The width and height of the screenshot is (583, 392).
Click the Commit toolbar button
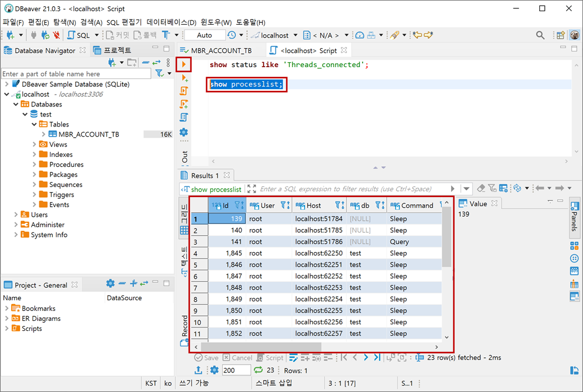click(118, 35)
